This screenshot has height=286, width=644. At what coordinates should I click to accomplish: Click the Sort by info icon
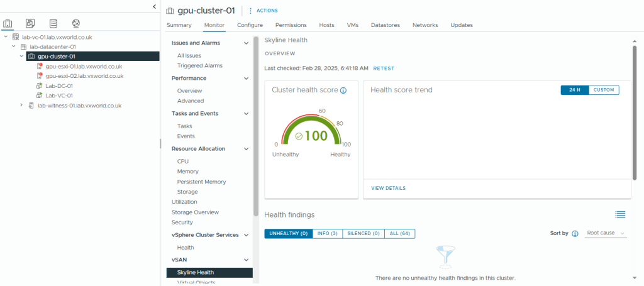coord(575,233)
